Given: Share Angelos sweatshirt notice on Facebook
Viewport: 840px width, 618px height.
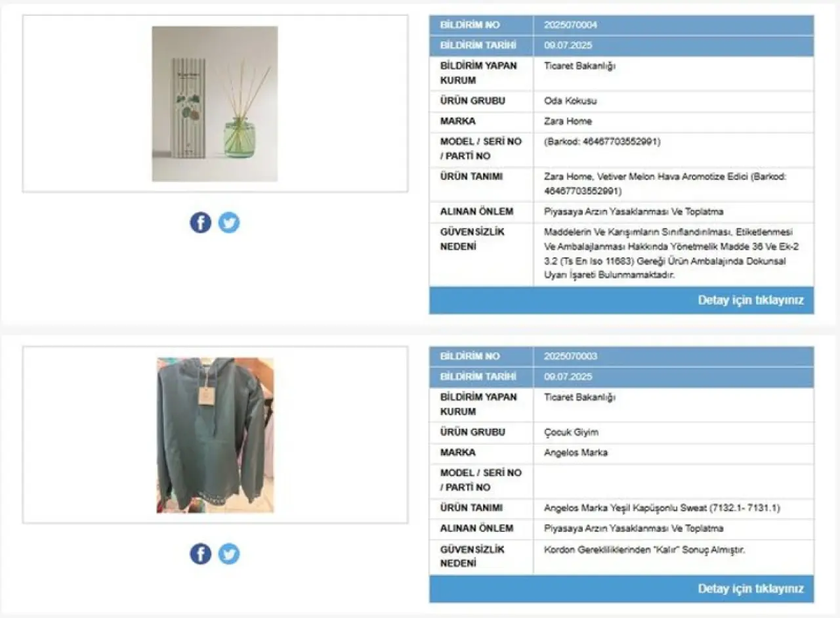Looking at the screenshot, I should pos(201,554).
